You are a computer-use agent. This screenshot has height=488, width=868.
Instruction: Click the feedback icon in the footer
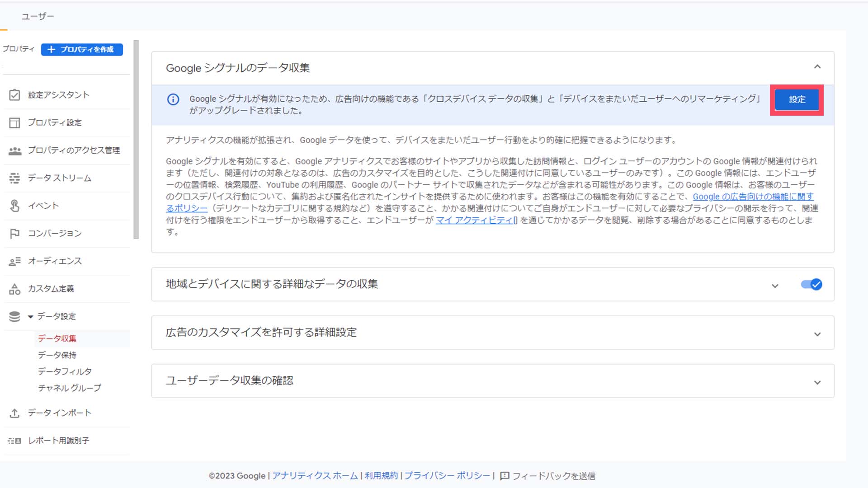click(x=505, y=476)
